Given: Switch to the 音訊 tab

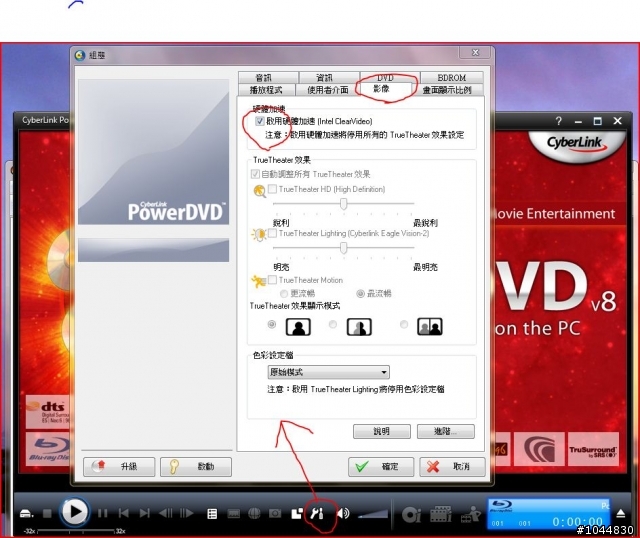Looking at the screenshot, I should (268, 77).
